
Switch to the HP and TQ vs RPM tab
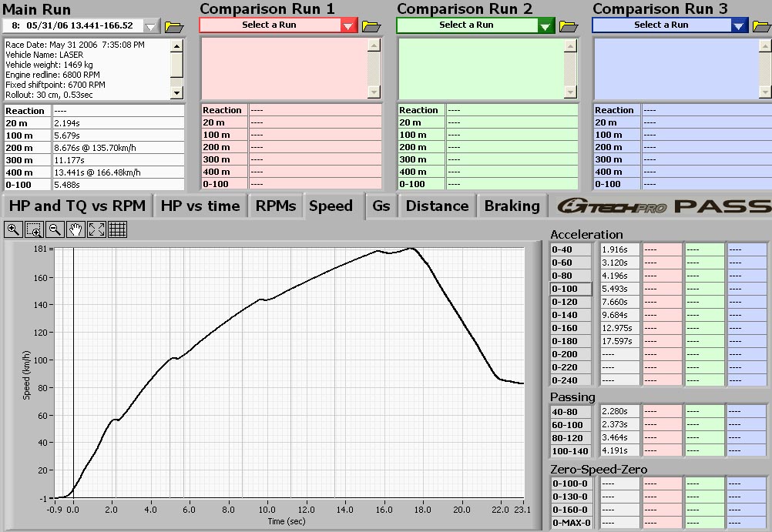(x=78, y=206)
